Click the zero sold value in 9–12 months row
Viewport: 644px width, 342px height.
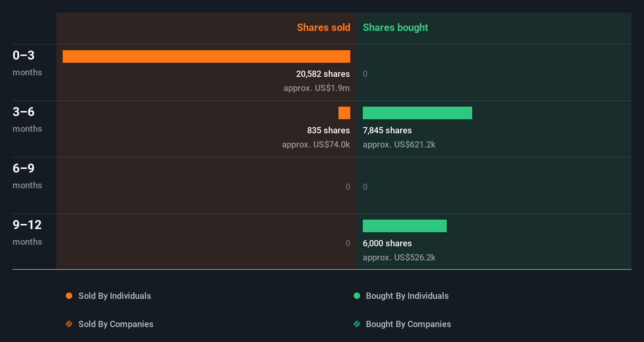click(x=348, y=243)
